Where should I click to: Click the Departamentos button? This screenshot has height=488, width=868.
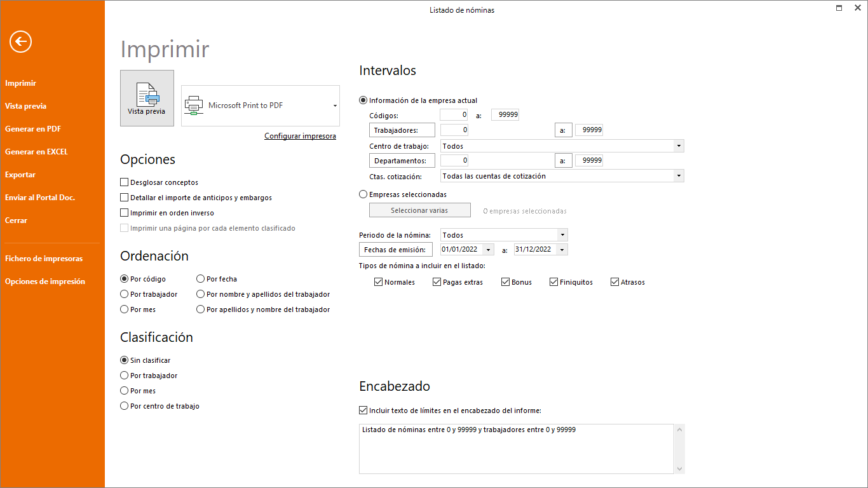click(402, 161)
